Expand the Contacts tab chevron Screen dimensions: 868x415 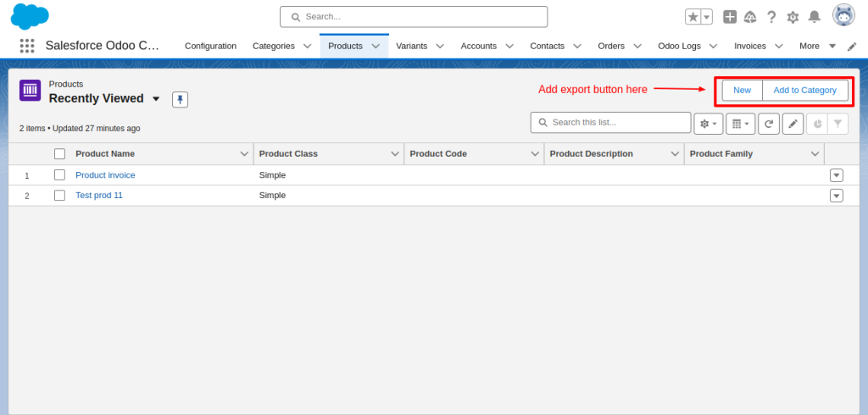(576, 46)
